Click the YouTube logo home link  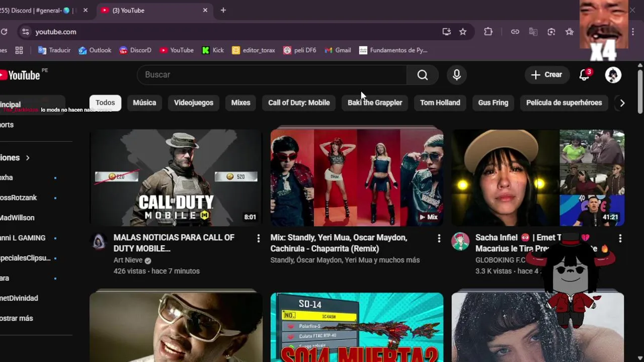20,75
